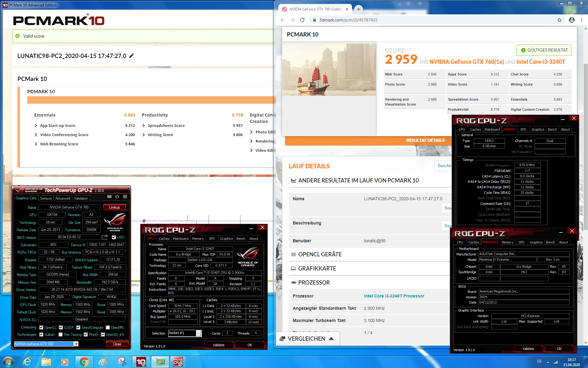
Task: Click Close button in GPU-Z
Action: pyautogui.click(x=117, y=344)
